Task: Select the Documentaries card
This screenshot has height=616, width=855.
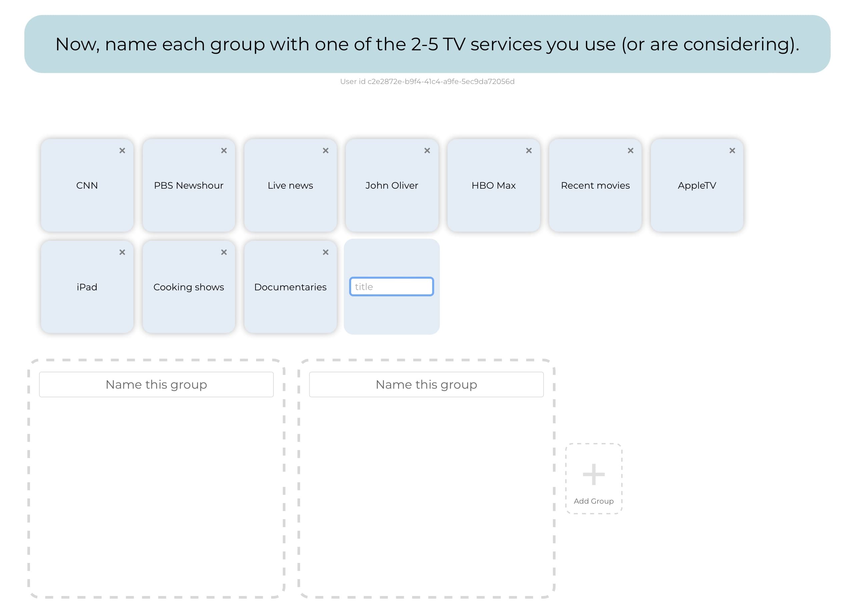Action: [290, 287]
